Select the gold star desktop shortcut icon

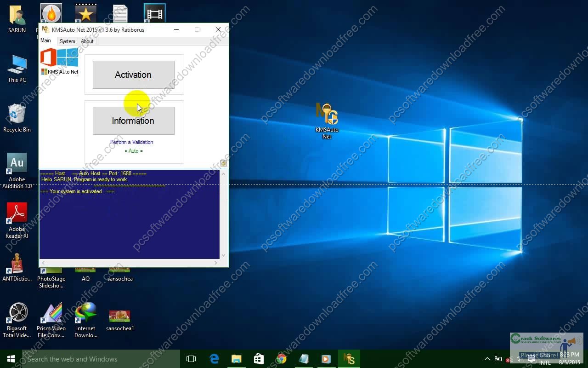tap(85, 14)
